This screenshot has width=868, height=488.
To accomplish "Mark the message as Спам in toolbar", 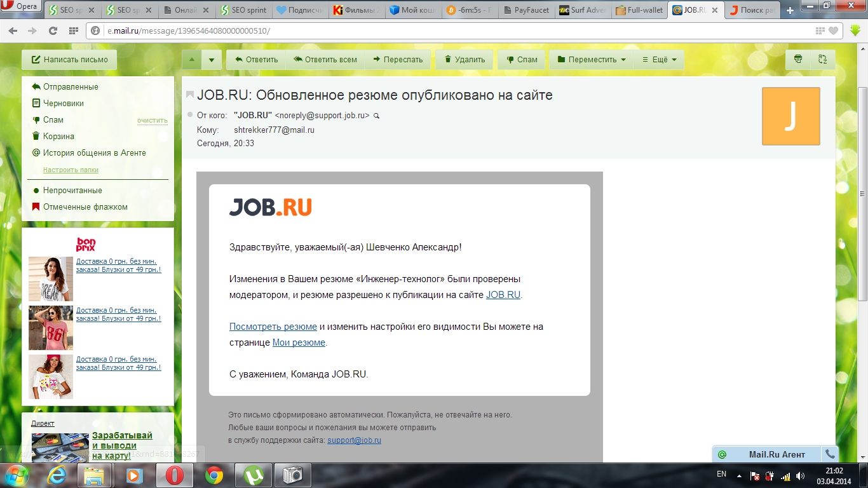I will coord(522,60).
